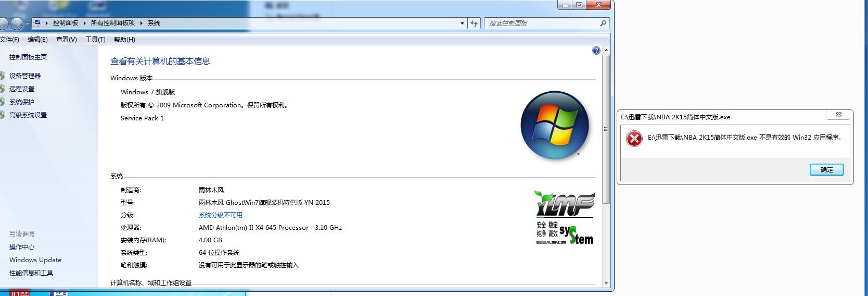Click shield icon beside 远程设置
Image resolution: width=868 pixels, height=296 pixels.
tap(3, 89)
